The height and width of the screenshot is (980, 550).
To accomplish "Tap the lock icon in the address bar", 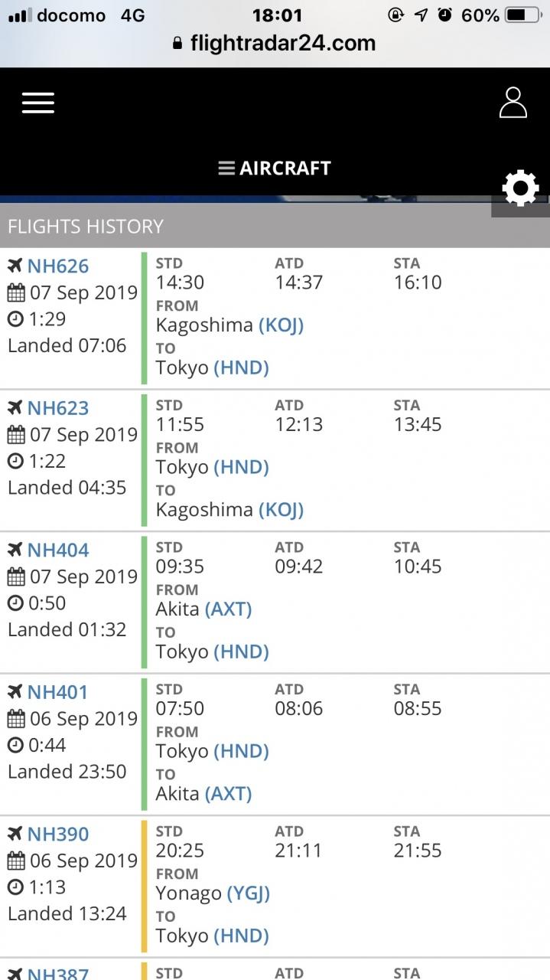I will (x=178, y=44).
